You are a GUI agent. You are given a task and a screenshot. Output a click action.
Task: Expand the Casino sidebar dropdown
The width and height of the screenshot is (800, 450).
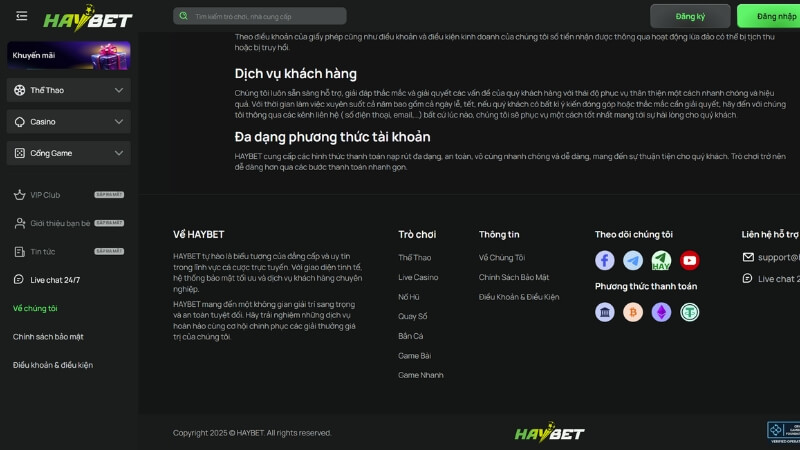[x=68, y=122]
